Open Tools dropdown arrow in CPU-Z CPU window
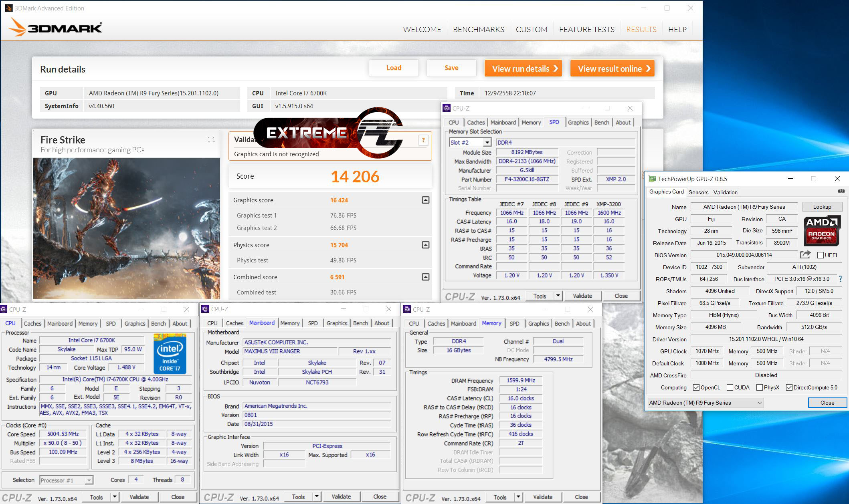Image resolution: width=849 pixels, height=504 pixels. pyautogui.click(x=115, y=497)
